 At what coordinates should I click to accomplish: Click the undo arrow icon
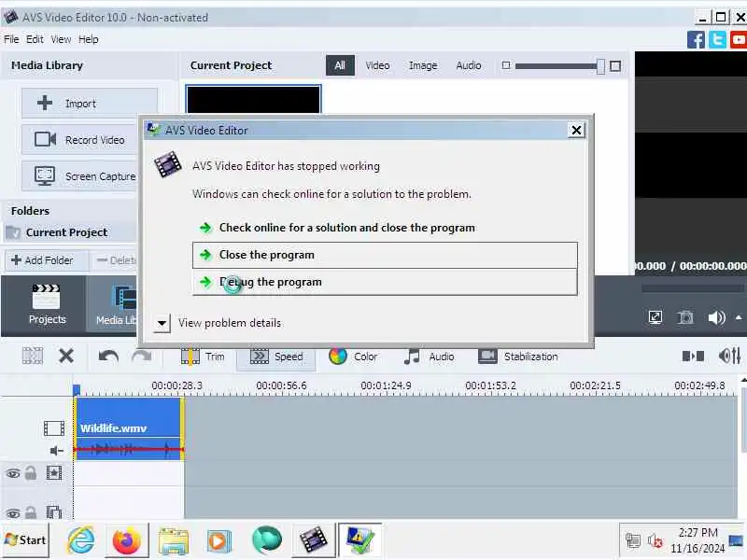coord(108,357)
